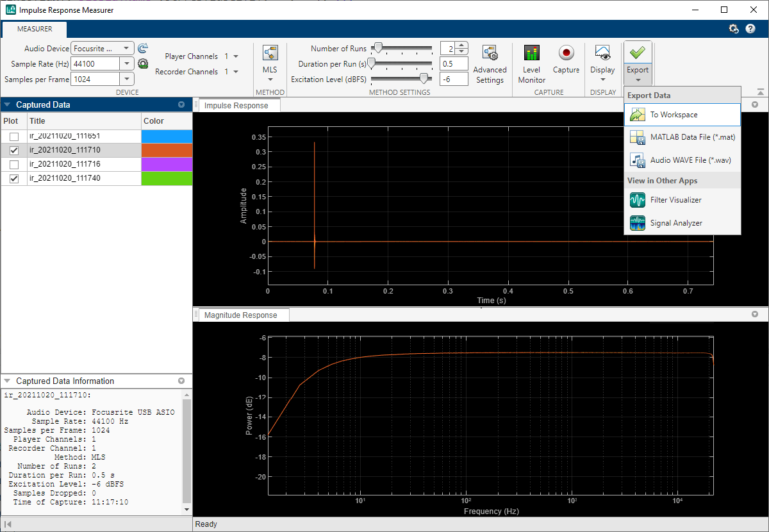Refresh the audio device list
This screenshot has height=532, width=769.
(143, 48)
